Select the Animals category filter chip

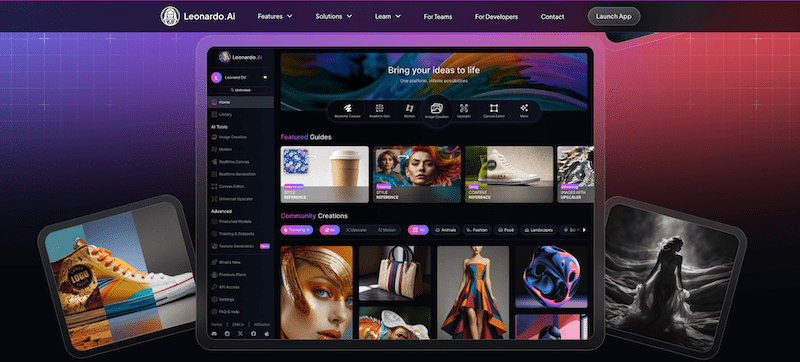click(445, 230)
